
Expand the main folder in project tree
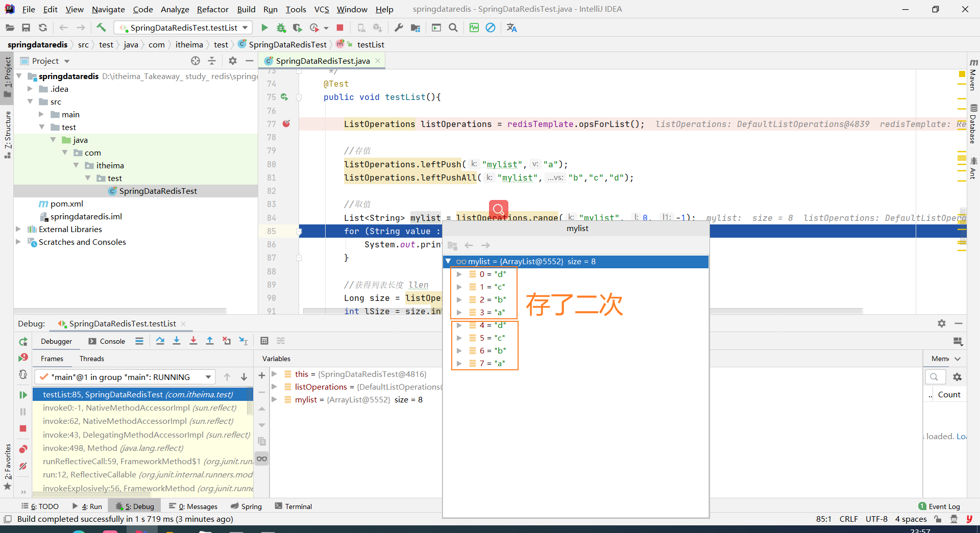[41, 114]
